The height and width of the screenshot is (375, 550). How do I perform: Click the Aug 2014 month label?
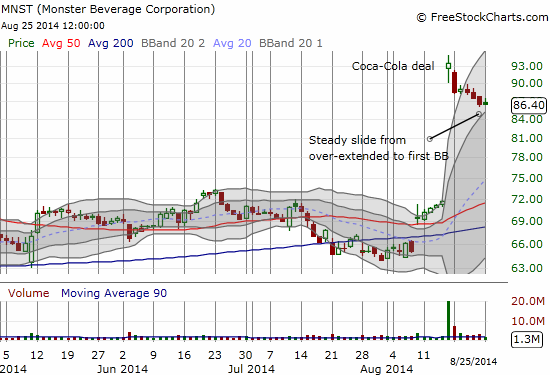click(387, 369)
